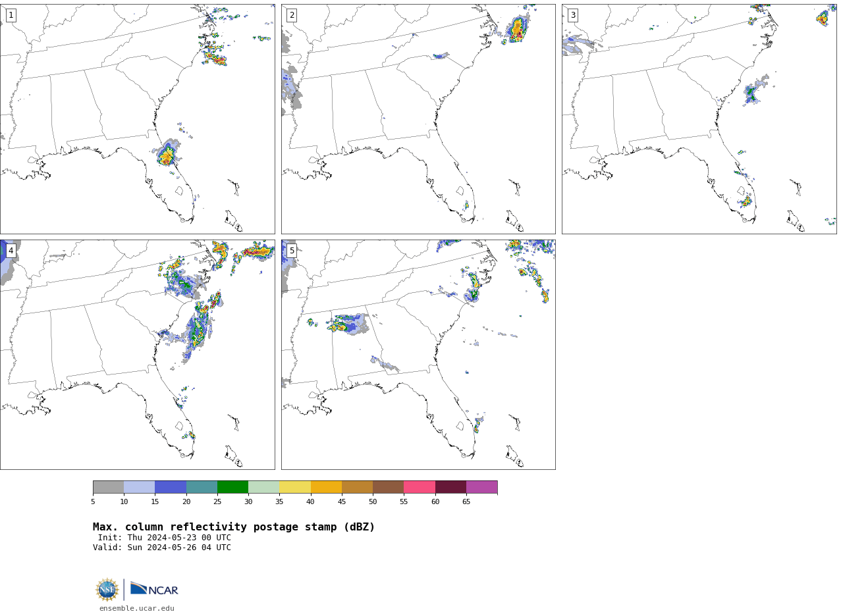This screenshot has width=843, height=616.
Task: Open ensemble member 4 reflectivity map
Action: click(x=137, y=355)
